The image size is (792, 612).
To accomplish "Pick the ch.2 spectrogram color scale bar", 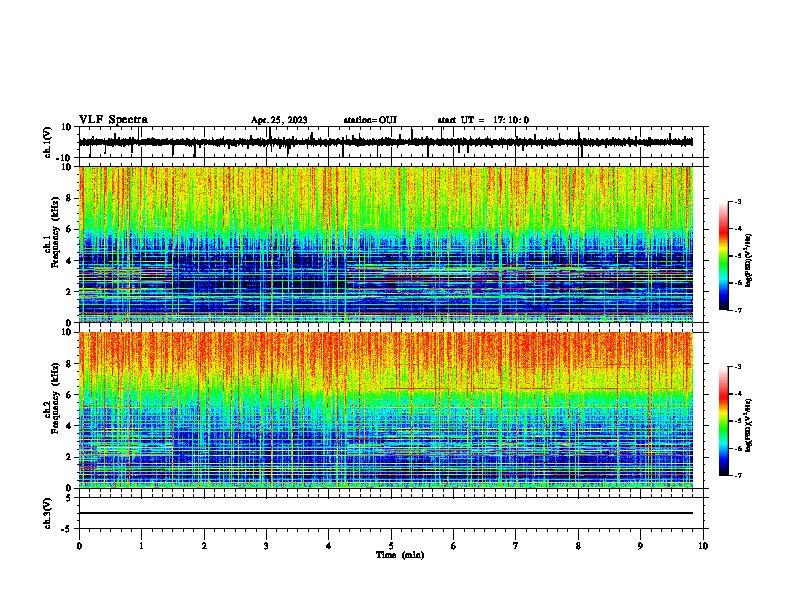I will (723, 421).
